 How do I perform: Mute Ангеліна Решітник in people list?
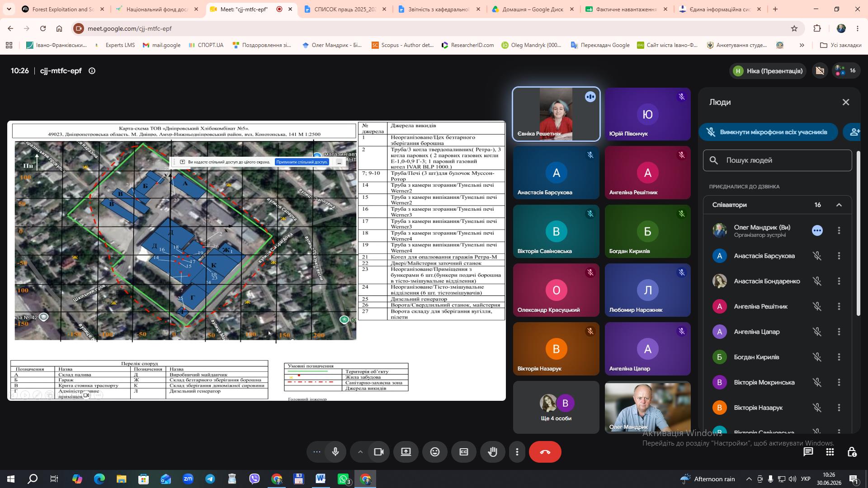click(x=817, y=306)
